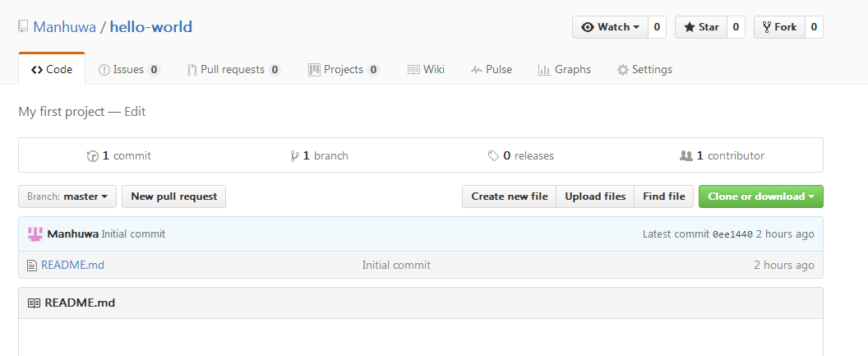Open the hello-world repository link
Viewport: 868px width, 356px height.
151,26
